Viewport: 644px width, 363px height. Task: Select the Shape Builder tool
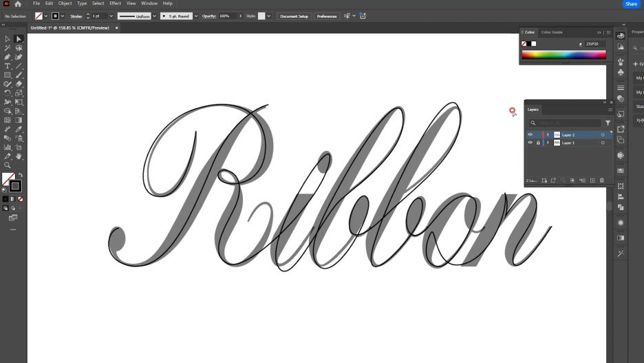pyautogui.click(x=8, y=112)
